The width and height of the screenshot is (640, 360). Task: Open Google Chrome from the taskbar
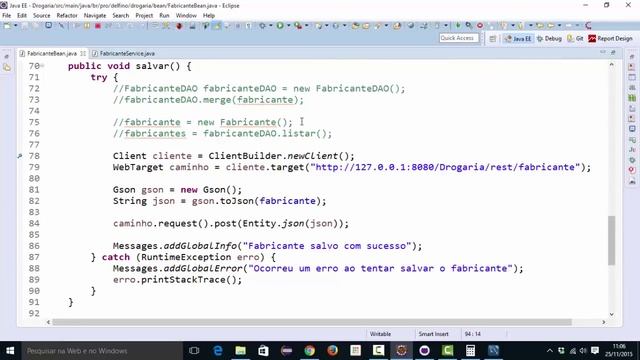point(309,351)
